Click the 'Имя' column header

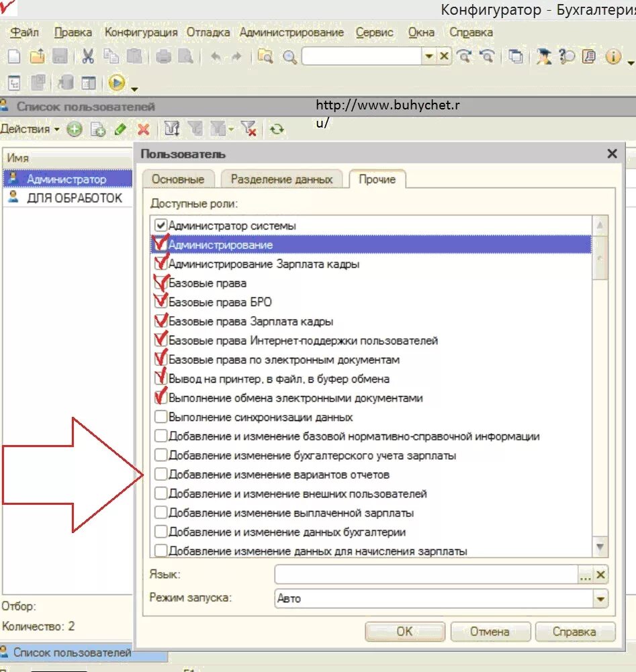(67, 158)
